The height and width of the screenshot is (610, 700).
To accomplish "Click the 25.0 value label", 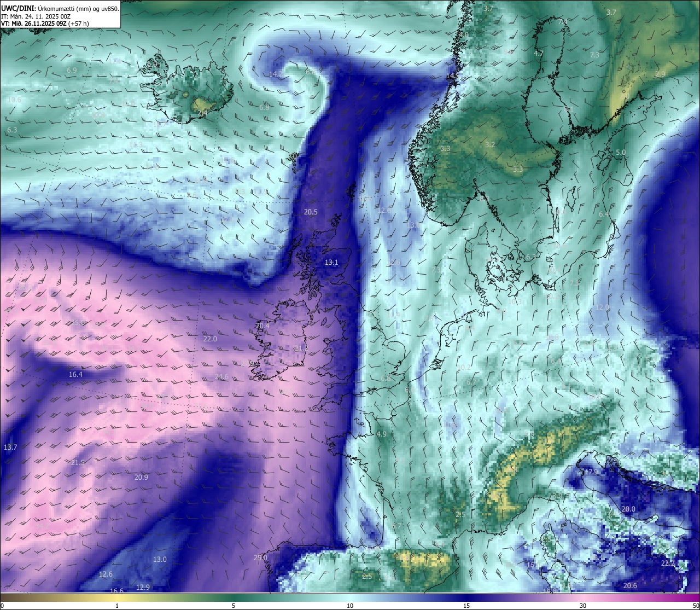I will coord(260,557).
